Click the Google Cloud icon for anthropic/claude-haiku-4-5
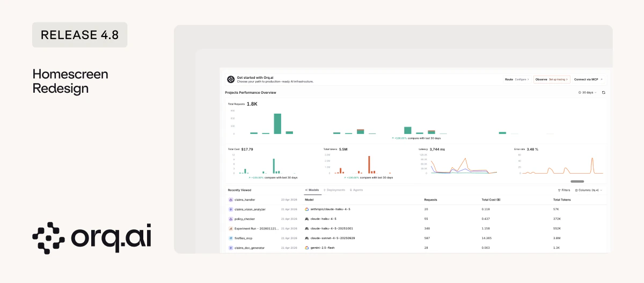 click(307, 209)
